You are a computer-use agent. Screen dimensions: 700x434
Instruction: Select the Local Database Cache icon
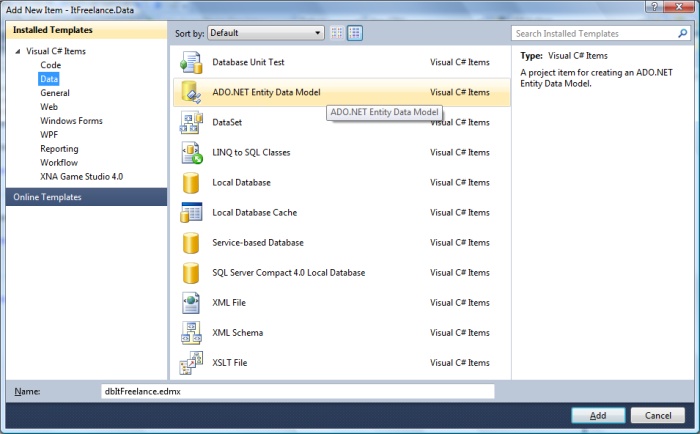[191, 213]
